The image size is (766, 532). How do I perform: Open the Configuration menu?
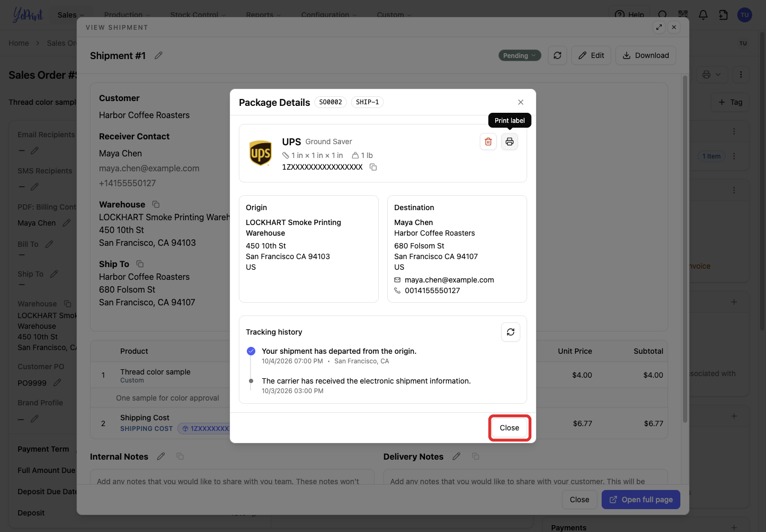pos(329,15)
